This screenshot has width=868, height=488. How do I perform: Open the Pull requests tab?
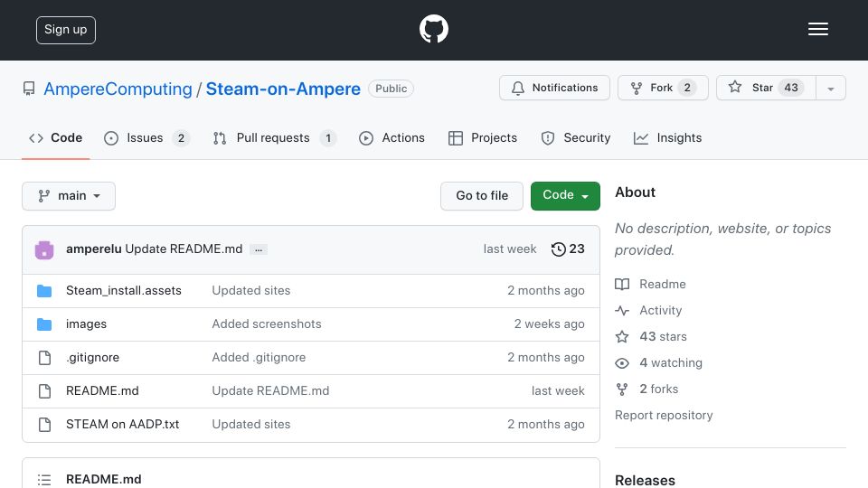[275, 137]
